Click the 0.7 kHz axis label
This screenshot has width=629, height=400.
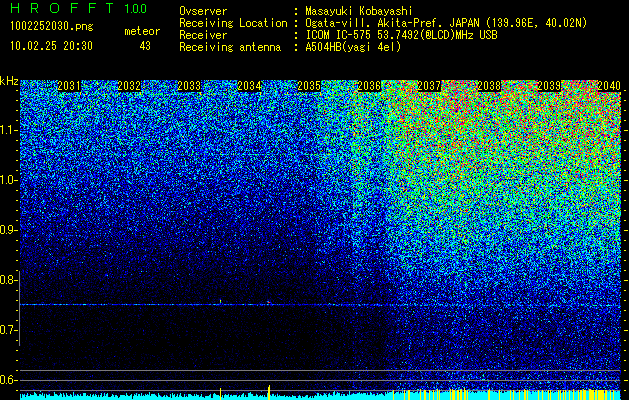point(7,330)
